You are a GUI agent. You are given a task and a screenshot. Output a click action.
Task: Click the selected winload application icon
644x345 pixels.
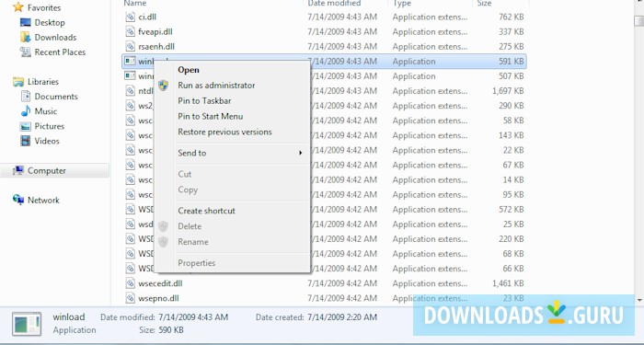coord(131,62)
